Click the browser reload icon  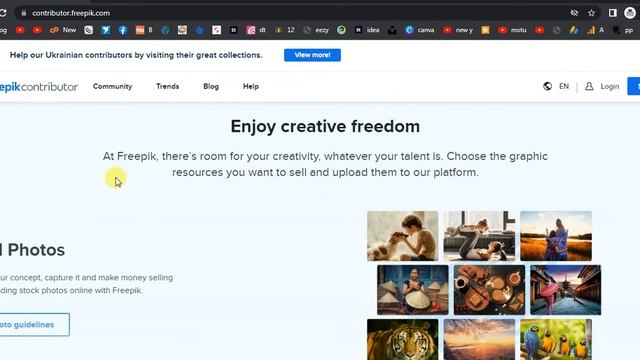pyautogui.click(x=3, y=13)
